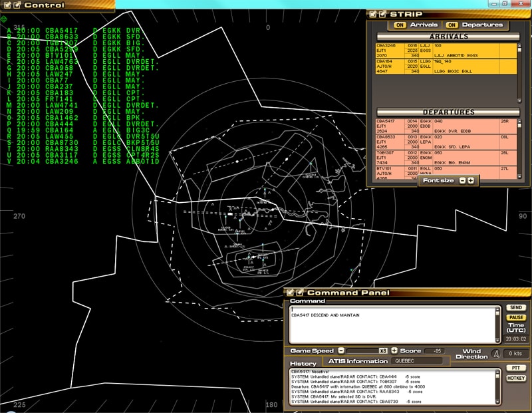Click the first icon in Command Panel header
The height and width of the screenshot is (413, 532).
(290, 293)
